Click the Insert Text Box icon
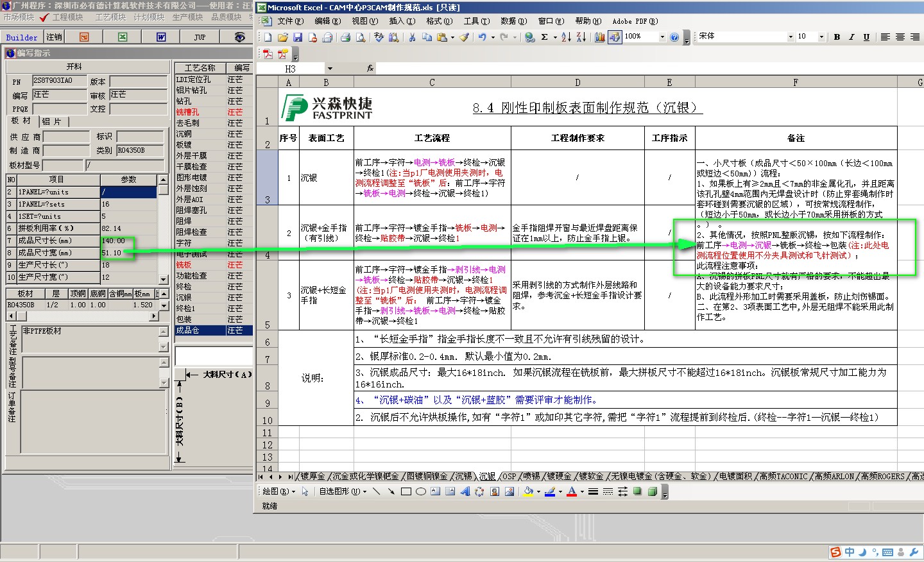 [x=435, y=491]
